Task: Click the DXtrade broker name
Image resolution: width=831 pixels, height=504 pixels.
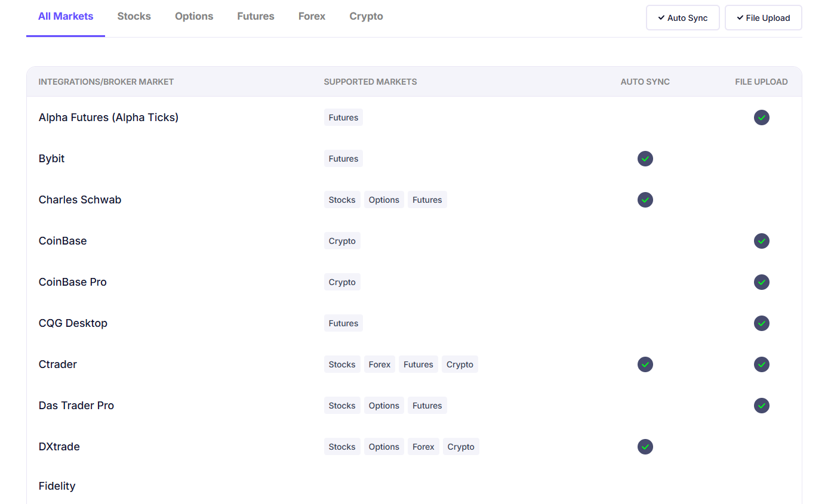Action: [59, 447]
